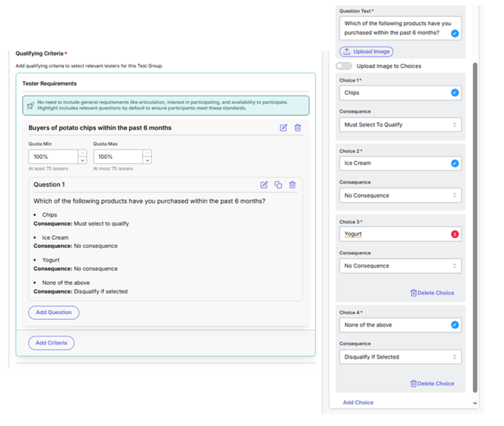Edit the potato chips buyers criteria
The height and width of the screenshot is (426, 504).
click(283, 128)
